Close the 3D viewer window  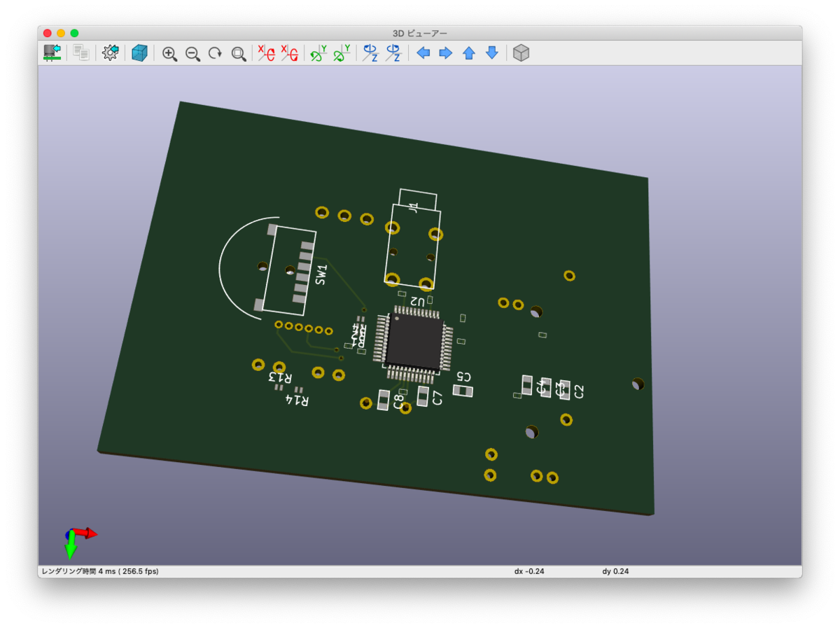pyautogui.click(x=48, y=33)
